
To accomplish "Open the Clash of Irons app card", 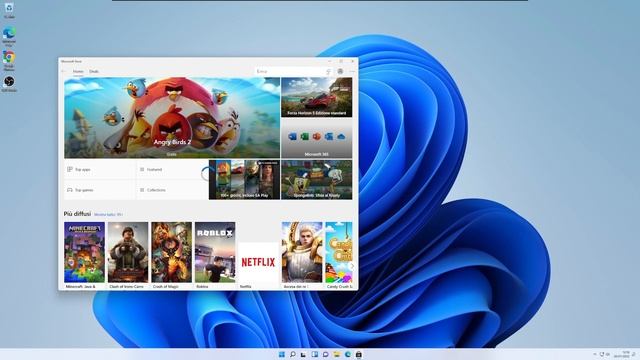I will (x=128, y=256).
